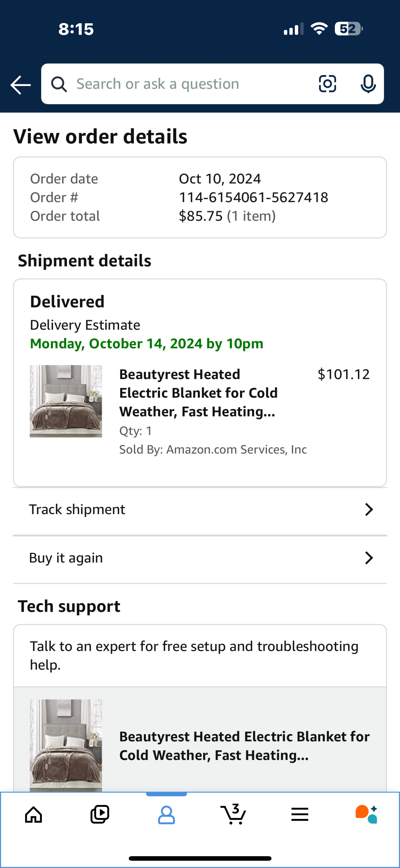This screenshot has width=400, height=868.
Task: Tap the search magnifier icon
Action: 59,84
